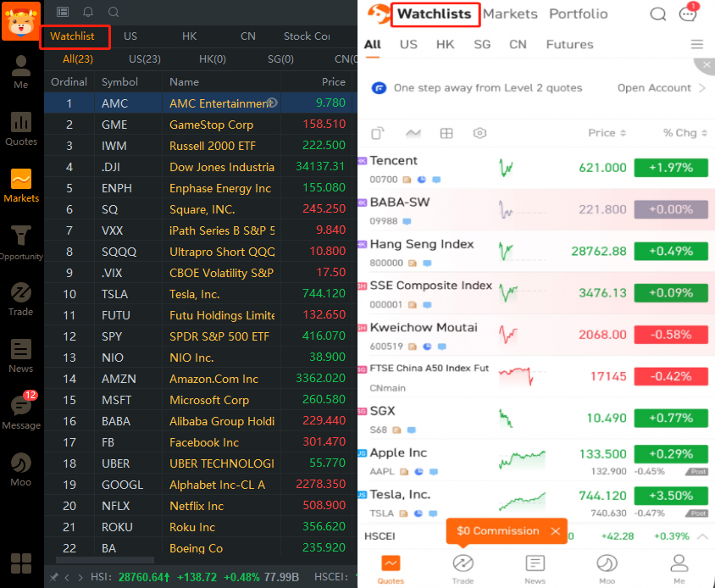Sort mobile watchlist by % Chg
Image resolution: width=715 pixels, height=588 pixels.
coord(685,133)
